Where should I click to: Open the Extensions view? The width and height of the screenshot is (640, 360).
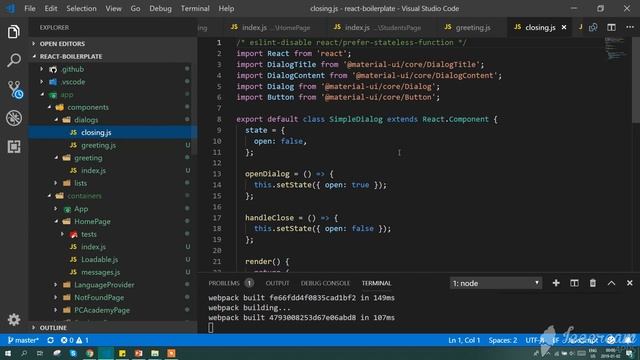13,147
